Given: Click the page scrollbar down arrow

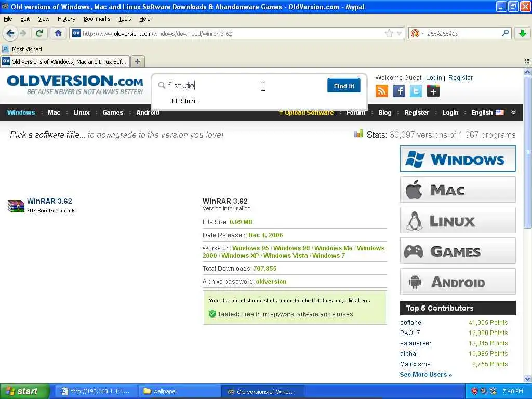Looking at the screenshot, I should [528, 379].
